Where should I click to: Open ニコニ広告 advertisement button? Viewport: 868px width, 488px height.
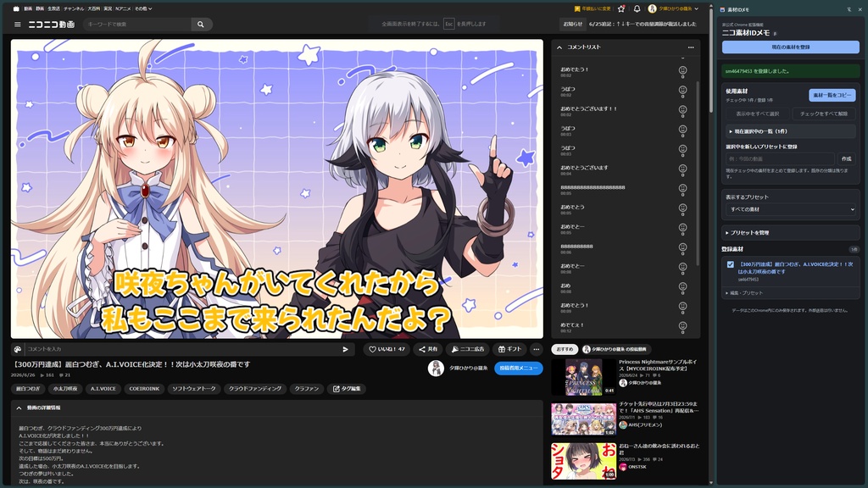coord(467,349)
